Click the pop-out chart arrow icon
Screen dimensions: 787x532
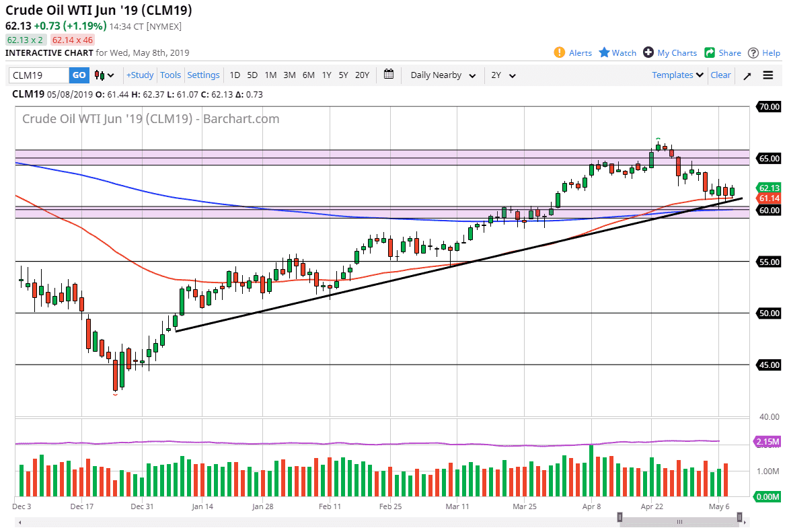(747, 75)
